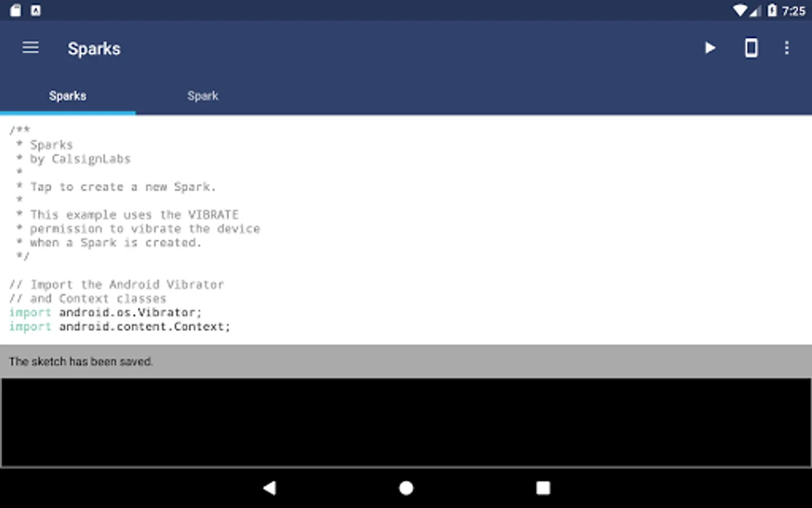Tap the Android back button
The width and height of the screenshot is (812, 508).
270,488
